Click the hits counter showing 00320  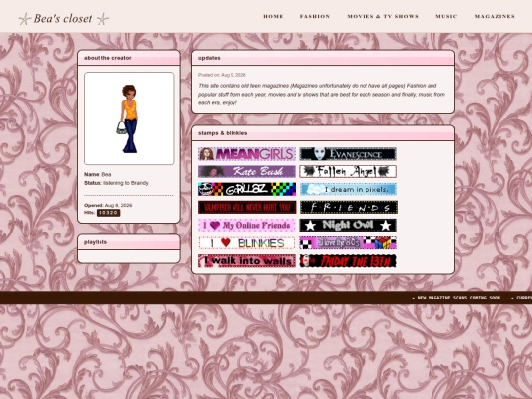108,213
